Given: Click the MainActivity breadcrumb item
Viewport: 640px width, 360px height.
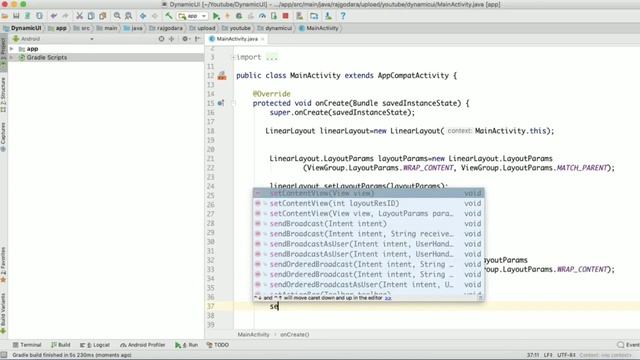Looking at the screenshot, I should tap(319, 28).
